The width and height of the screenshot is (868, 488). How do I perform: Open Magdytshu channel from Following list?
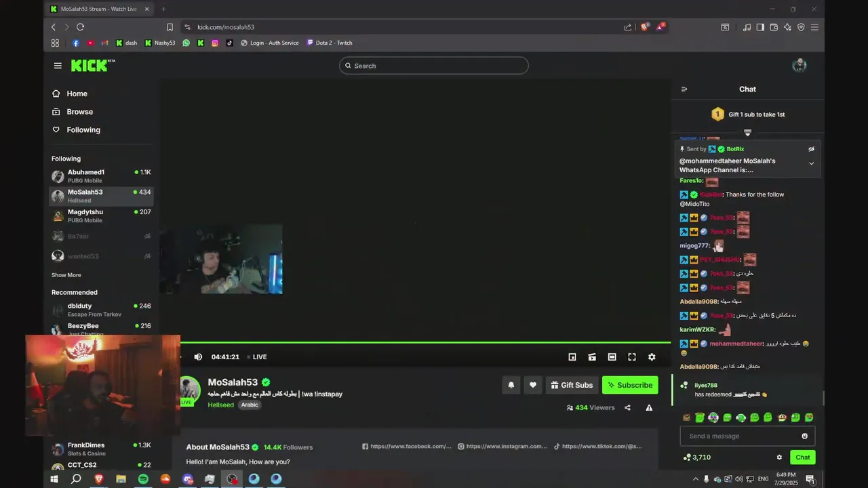(101, 216)
